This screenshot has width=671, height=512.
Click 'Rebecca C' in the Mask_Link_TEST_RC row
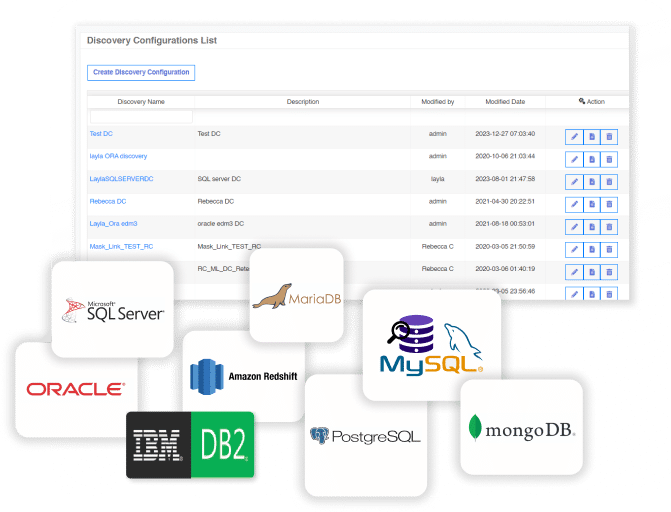[437, 247]
